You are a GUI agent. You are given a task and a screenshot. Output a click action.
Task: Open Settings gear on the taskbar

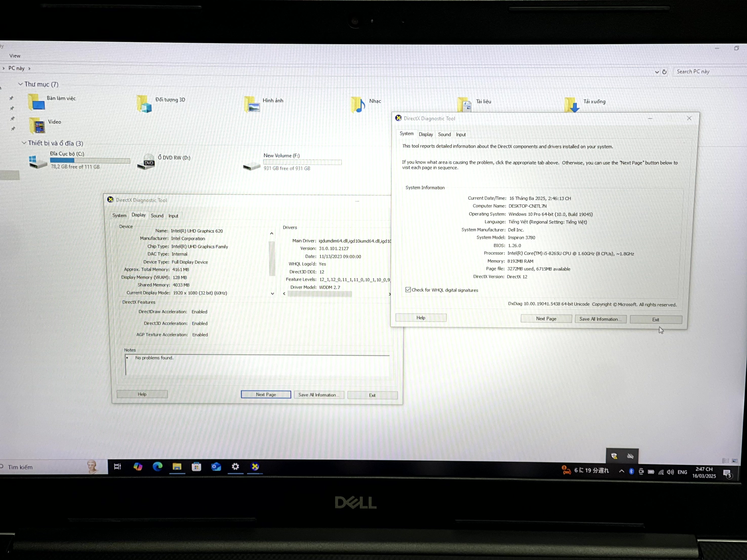tap(235, 467)
